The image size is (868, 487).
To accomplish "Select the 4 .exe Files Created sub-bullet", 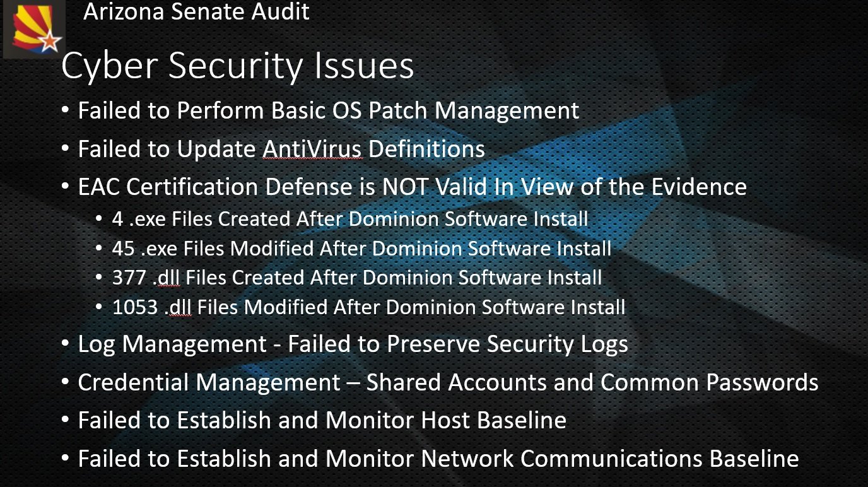I will 349,219.
